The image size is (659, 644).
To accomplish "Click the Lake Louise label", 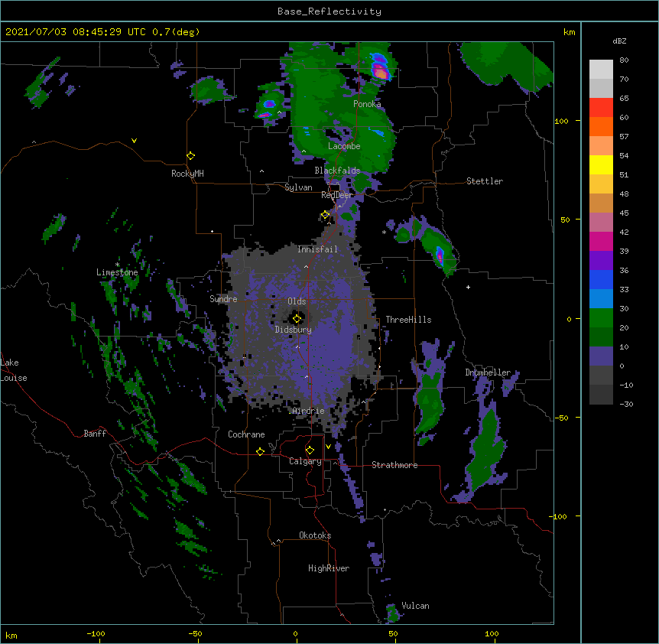I will (x=14, y=370).
